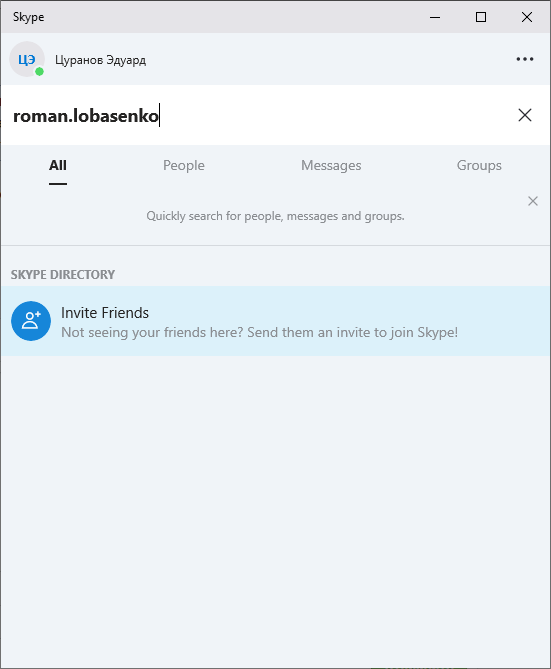Click the Skype title bar label
551x669 pixels.
coord(28,17)
